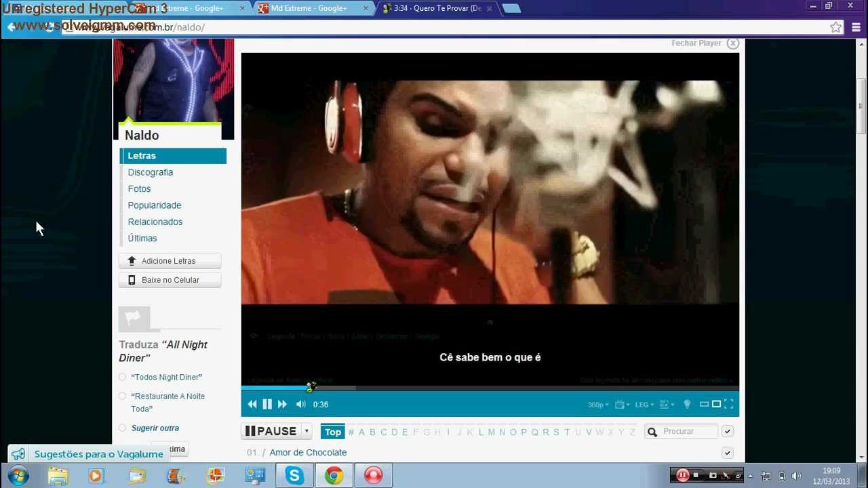The height and width of the screenshot is (488, 868).
Task: Filter songs by # symbol
Action: point(351,432)
